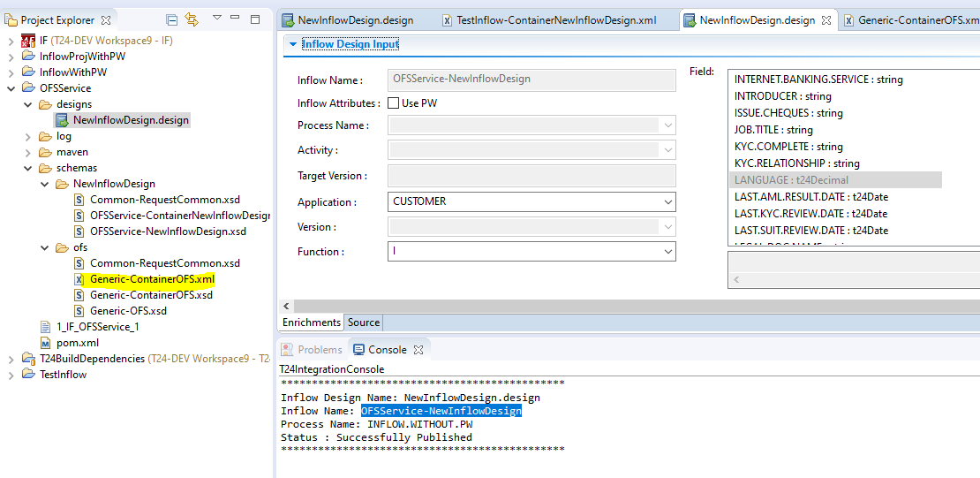Image resolution: width=980 pixels, height=478 pixels.
Task: Open the Function dropdown
Action: pyautogui.click(x=667, y=252)
